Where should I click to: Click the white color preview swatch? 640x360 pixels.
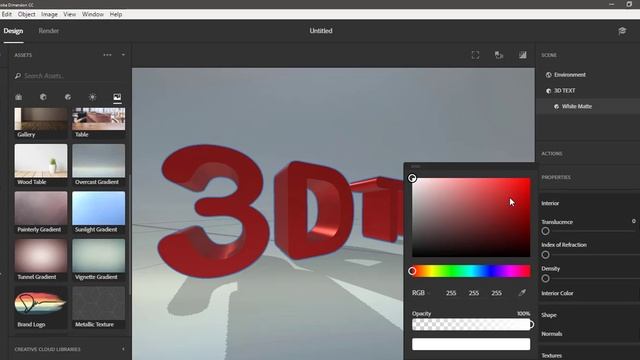pyautogui.click(x=471, y=344)
